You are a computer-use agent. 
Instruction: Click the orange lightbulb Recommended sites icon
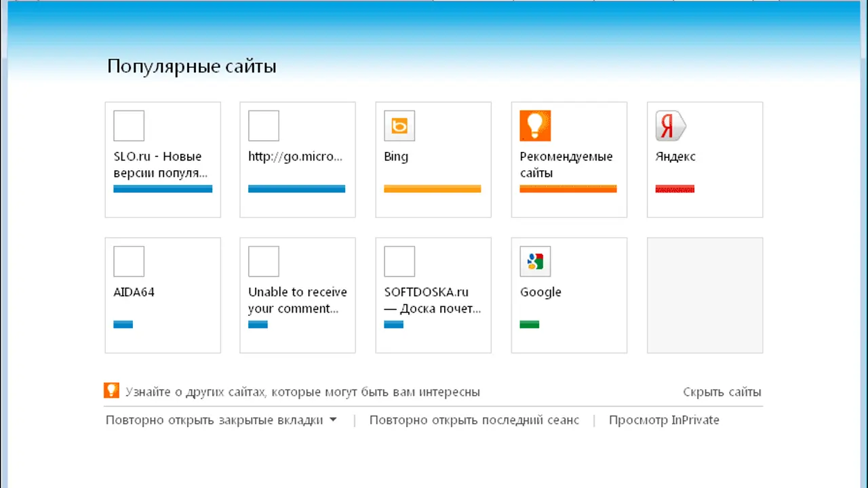[x=535, y=126]
